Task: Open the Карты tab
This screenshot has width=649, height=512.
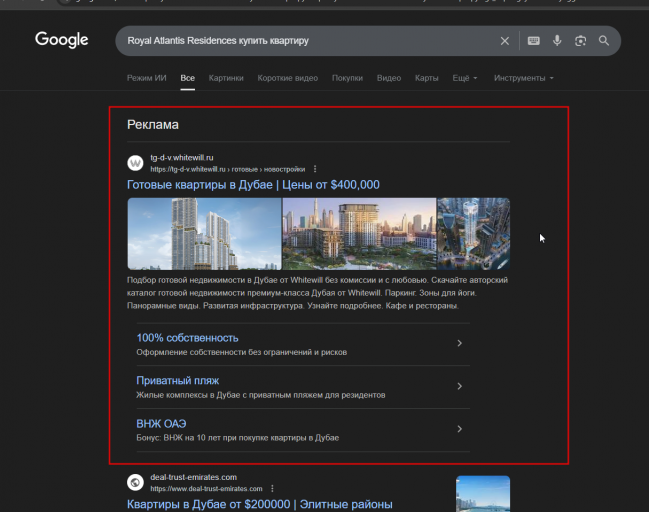Action: pos(426,78)
